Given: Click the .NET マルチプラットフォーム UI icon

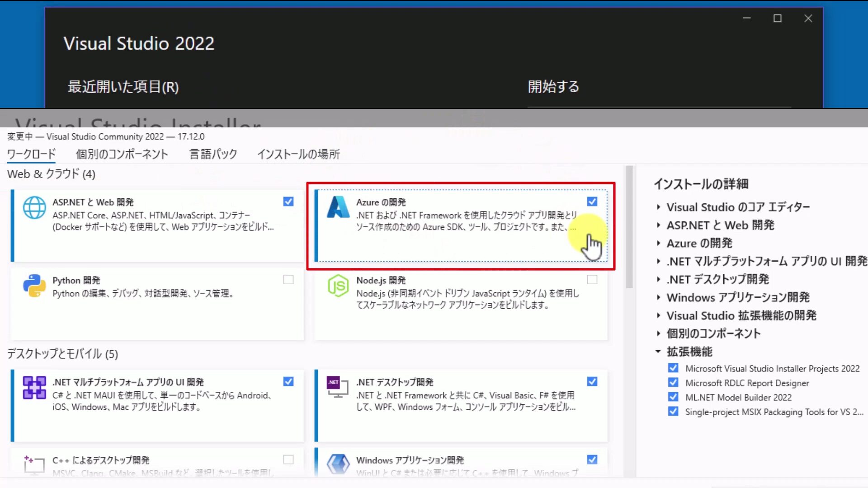Looking at the screenshot, I should click(34, 387).
